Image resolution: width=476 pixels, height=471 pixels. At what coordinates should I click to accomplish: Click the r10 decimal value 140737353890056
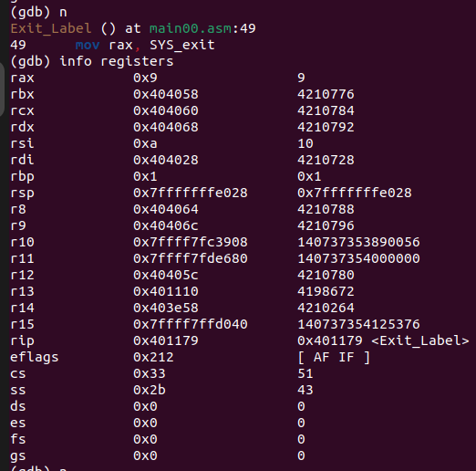pos(358,242)
